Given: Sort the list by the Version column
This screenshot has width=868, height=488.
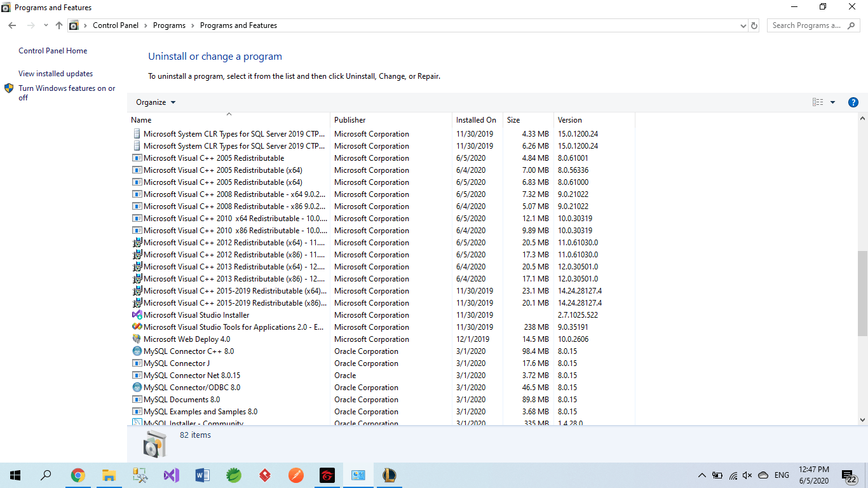Looking at the screenshot, I should [x=594, y=120].
